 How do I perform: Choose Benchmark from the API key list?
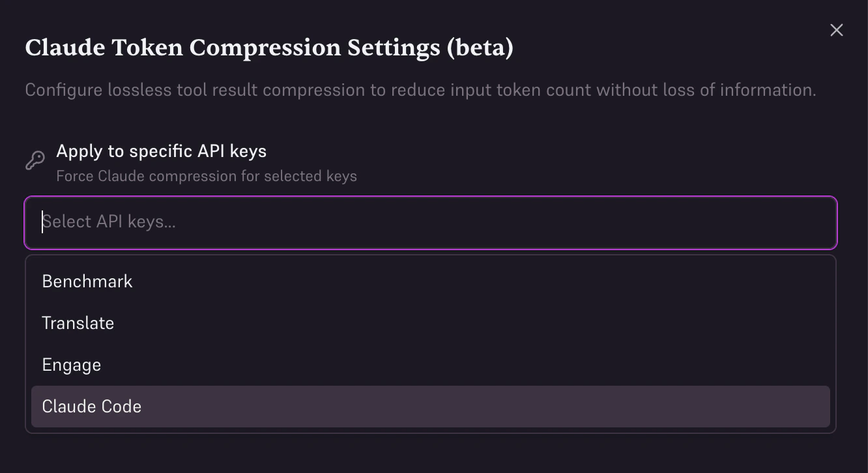87,281
